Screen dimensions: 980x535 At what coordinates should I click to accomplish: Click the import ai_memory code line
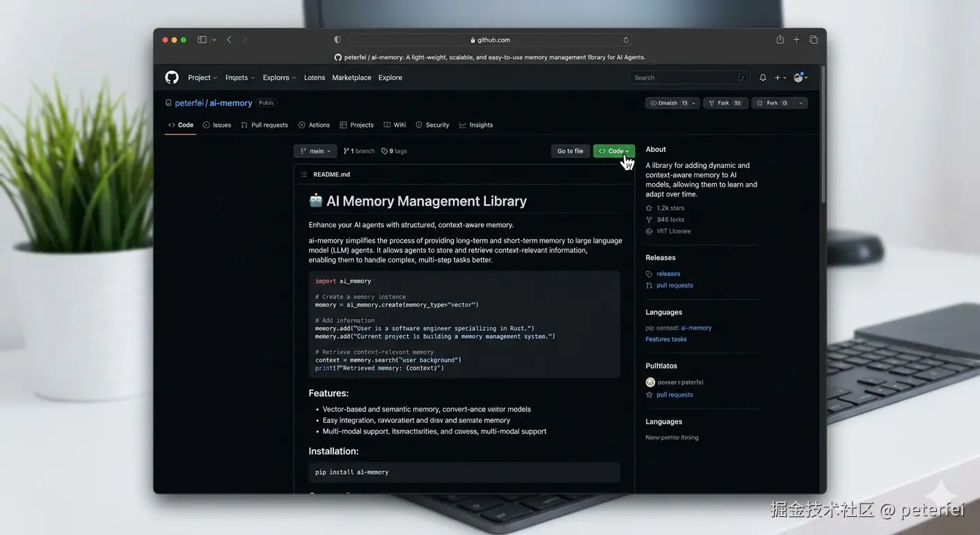(343, 281)
